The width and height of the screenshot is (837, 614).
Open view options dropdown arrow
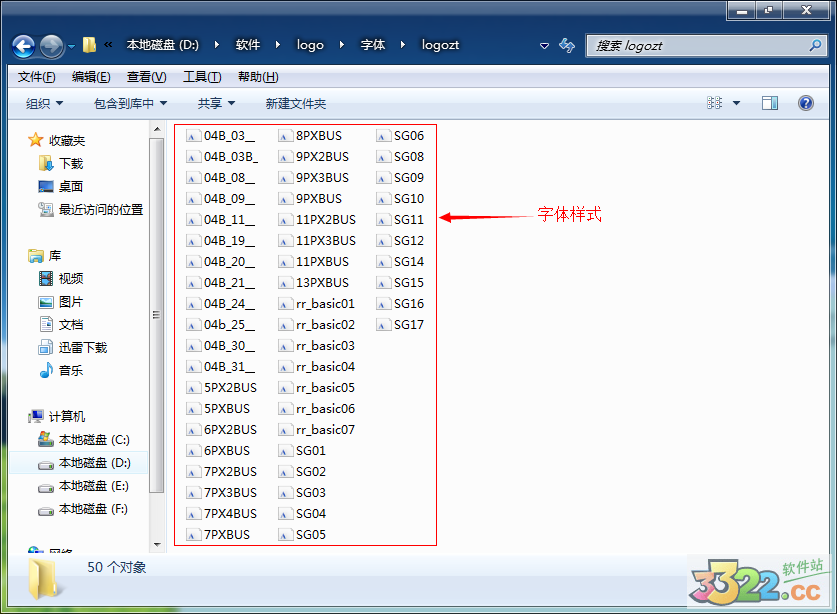[x=737, y=103]
